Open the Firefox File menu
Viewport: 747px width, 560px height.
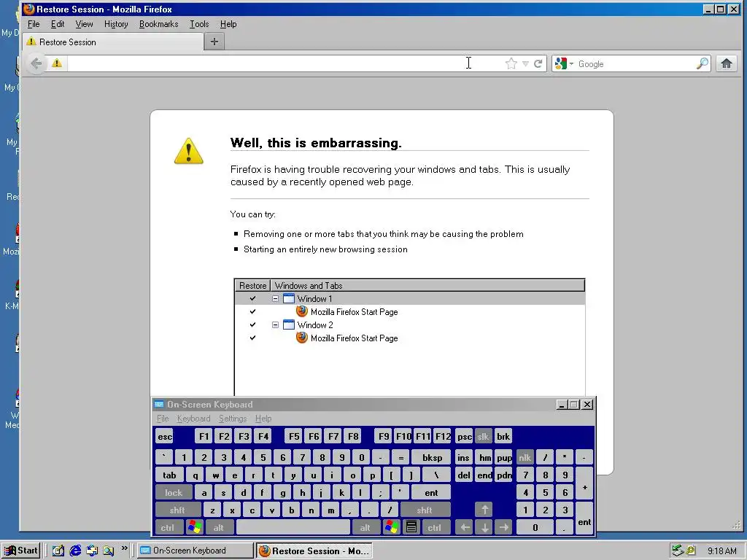pos(34,24)
